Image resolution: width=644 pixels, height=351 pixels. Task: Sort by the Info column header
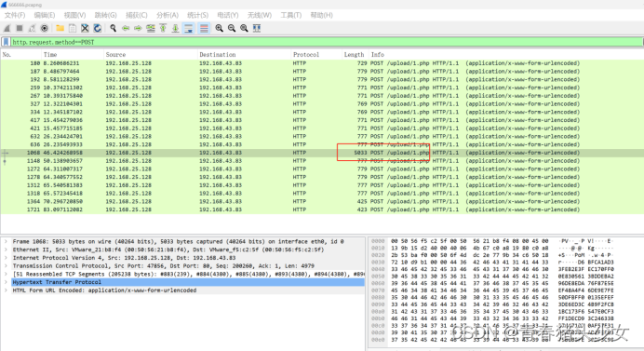tap(506, 55)
